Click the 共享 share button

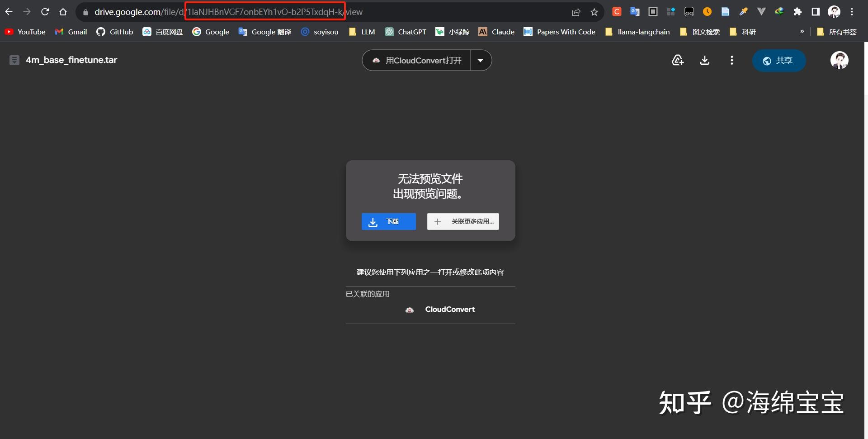coord(779,60)
